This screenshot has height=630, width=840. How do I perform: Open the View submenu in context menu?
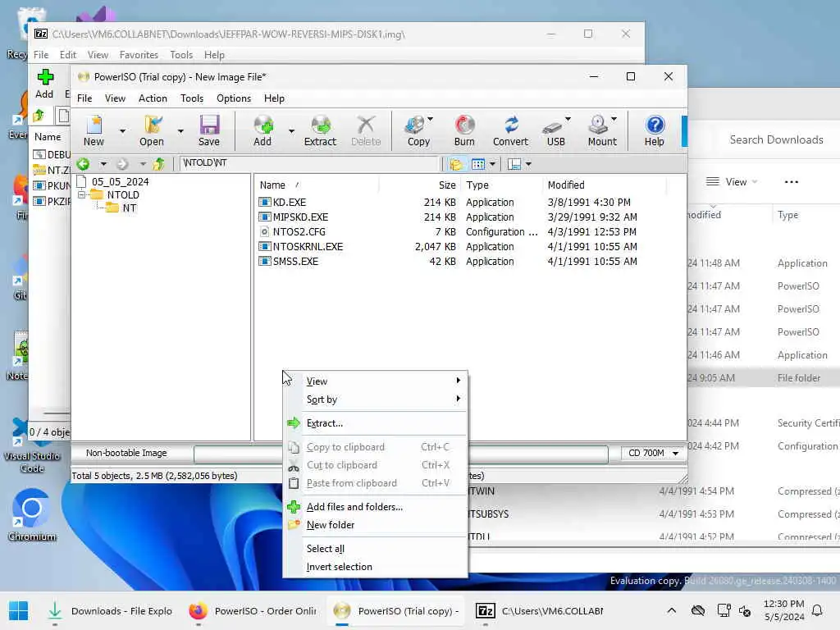pos(375,381)
